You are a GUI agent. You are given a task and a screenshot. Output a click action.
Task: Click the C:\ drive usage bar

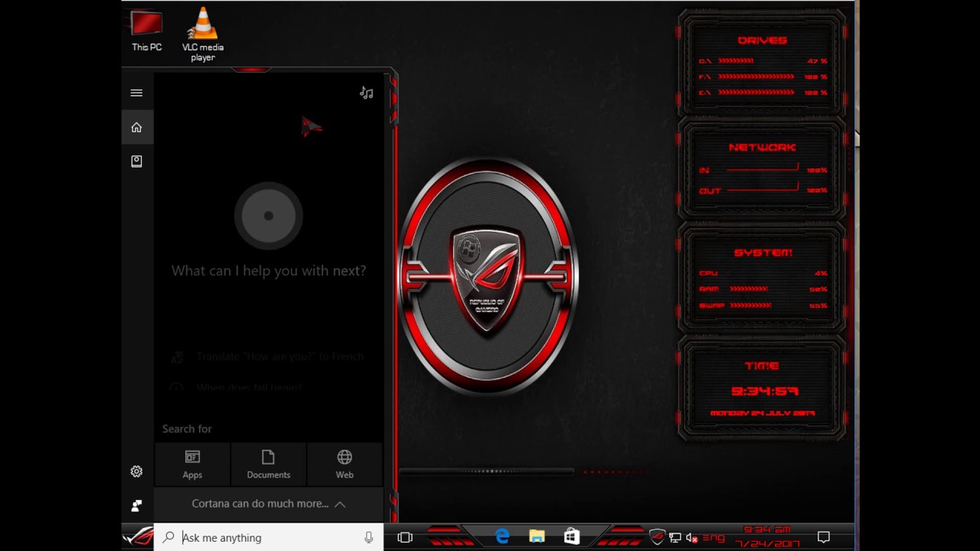pyautogui.click(x=736, y=60)
